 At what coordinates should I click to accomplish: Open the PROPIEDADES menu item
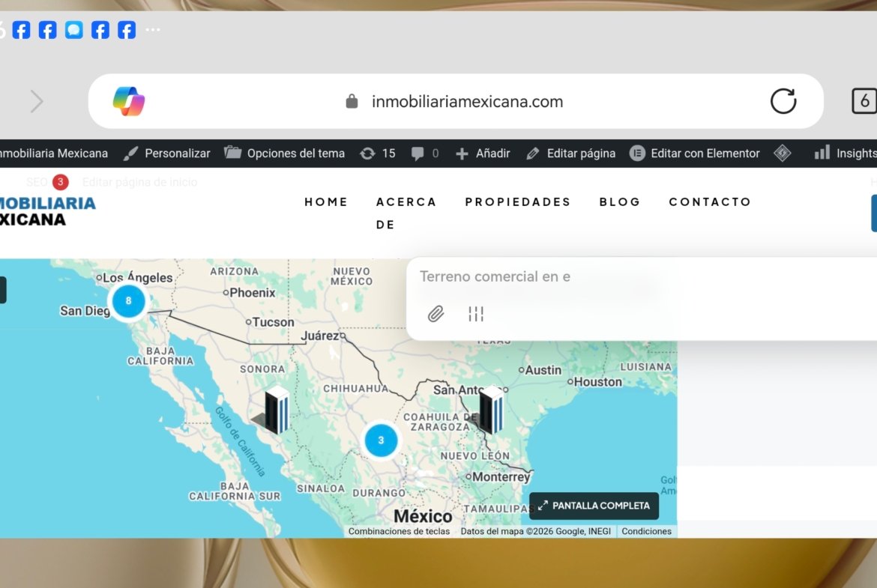pyautogui.click(x=518, y=201)
